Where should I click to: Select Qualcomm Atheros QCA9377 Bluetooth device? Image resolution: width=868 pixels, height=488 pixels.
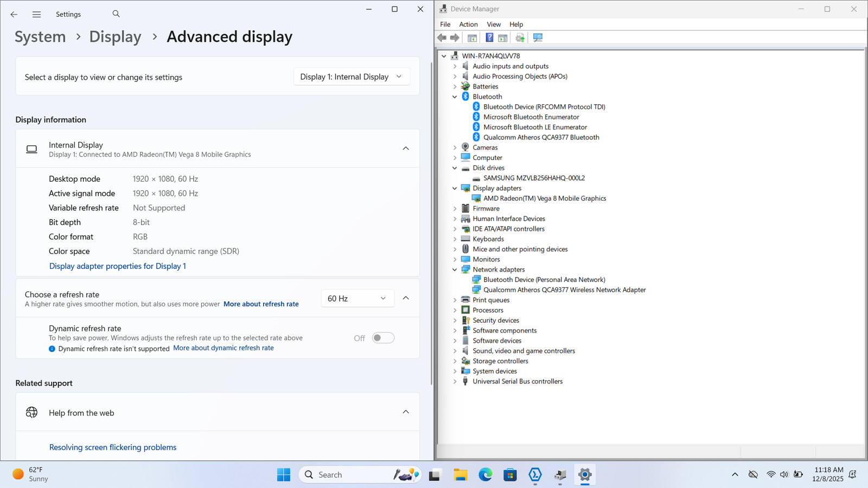click(541, 137)
